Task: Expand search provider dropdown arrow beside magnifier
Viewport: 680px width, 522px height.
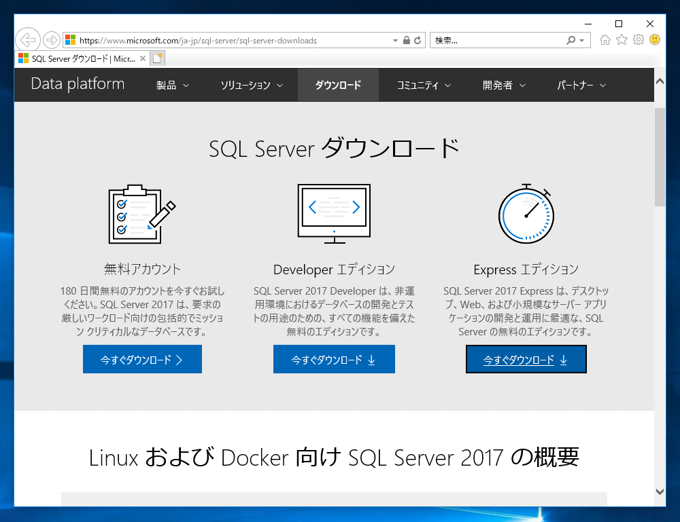Action: click(582, 40)
